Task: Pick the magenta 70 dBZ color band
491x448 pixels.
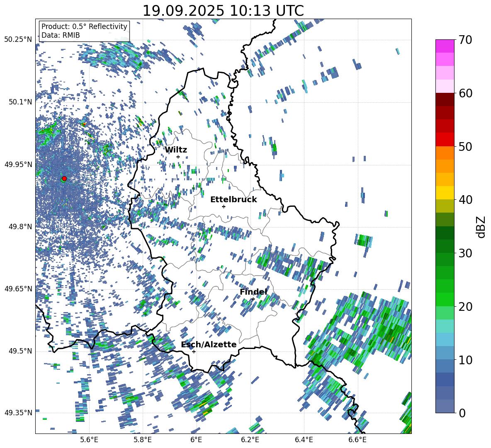Action: 445,46
